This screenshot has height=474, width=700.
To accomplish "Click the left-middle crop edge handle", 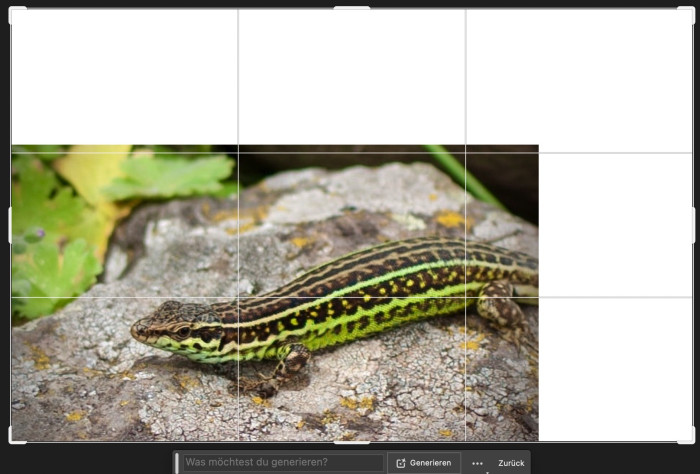I will (11, 225).
